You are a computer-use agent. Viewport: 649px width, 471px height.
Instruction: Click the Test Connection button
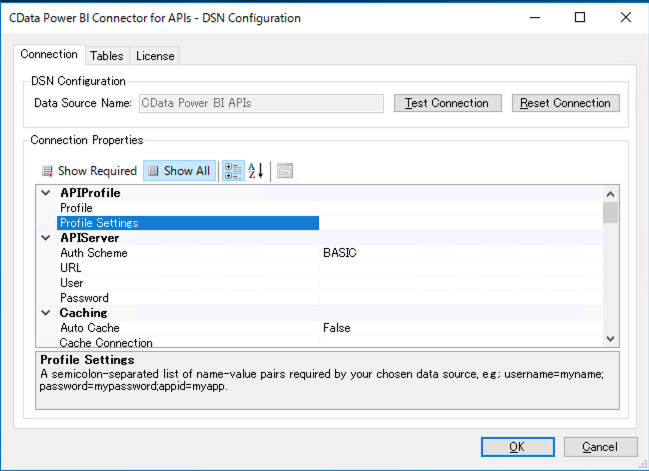point(446,103)
